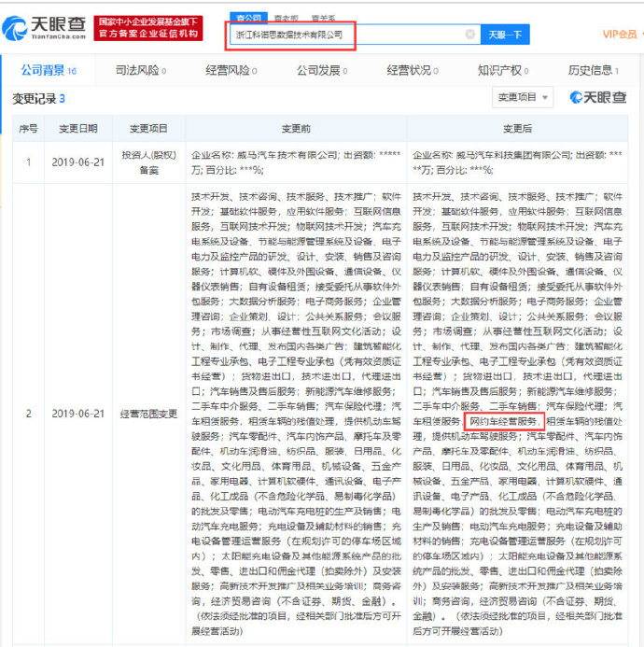Open the 司法风险 tab
This screenshot has height=647, width=644.
[x=139, y=70]
